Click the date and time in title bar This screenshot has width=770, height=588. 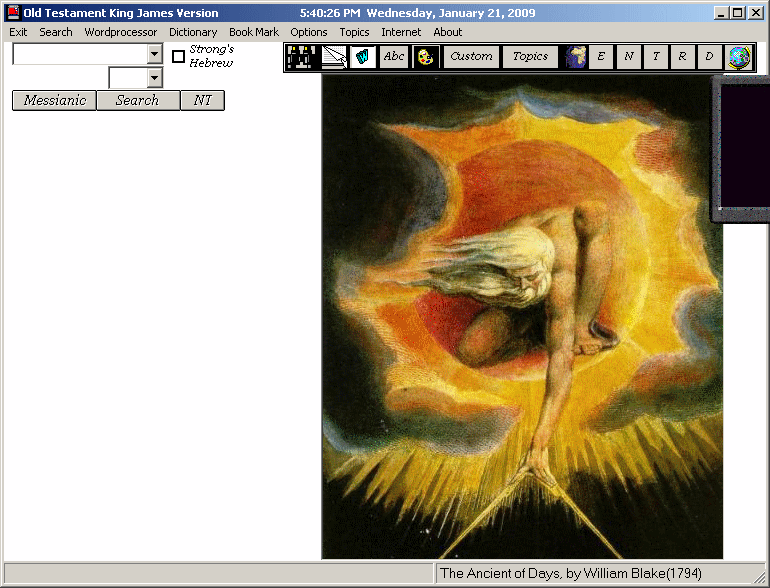coord(417,13)
